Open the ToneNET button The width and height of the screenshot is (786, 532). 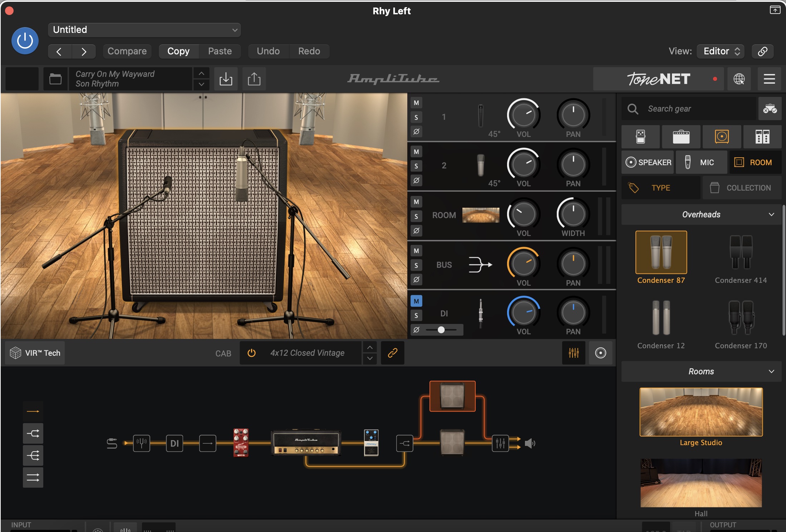click(x=659, y=79)
